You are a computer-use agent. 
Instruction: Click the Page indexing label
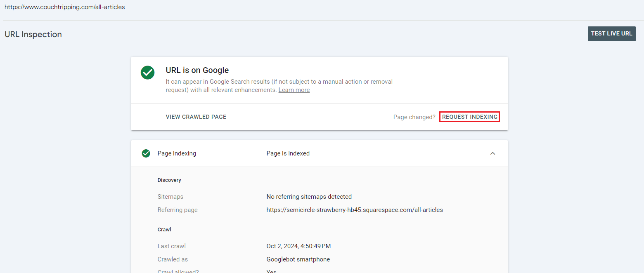click(x=177, y=153)
